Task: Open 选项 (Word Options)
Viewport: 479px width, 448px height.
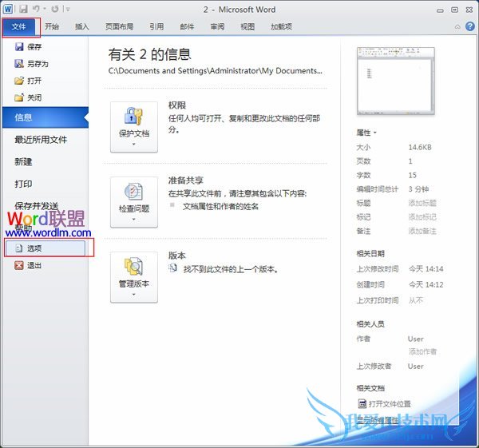Action: [x=45, y=248]
